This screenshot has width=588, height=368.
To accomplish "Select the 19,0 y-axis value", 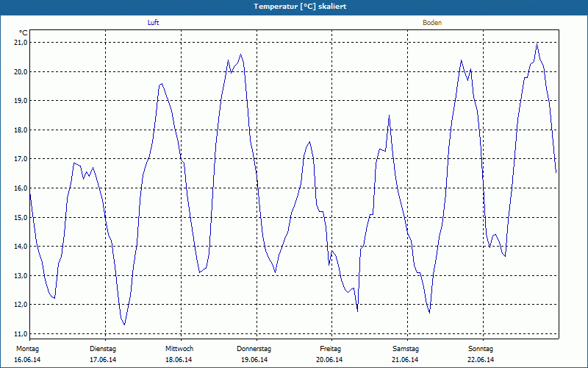I will pos(21,101).
